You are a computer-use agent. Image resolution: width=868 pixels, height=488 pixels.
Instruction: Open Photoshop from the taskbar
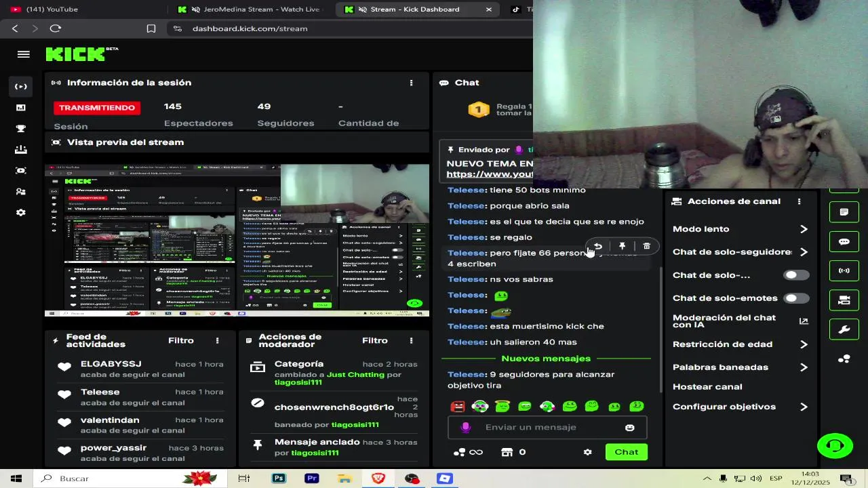(278, 479)
